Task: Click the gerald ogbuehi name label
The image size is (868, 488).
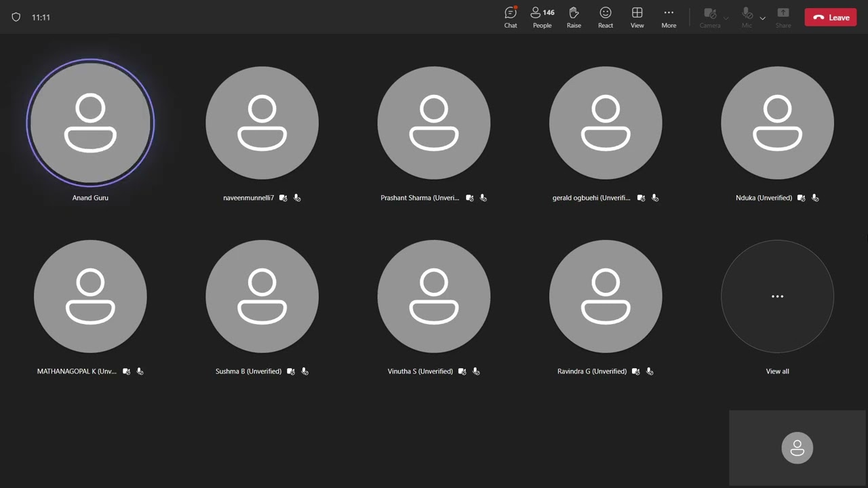Action: [591, 198]
